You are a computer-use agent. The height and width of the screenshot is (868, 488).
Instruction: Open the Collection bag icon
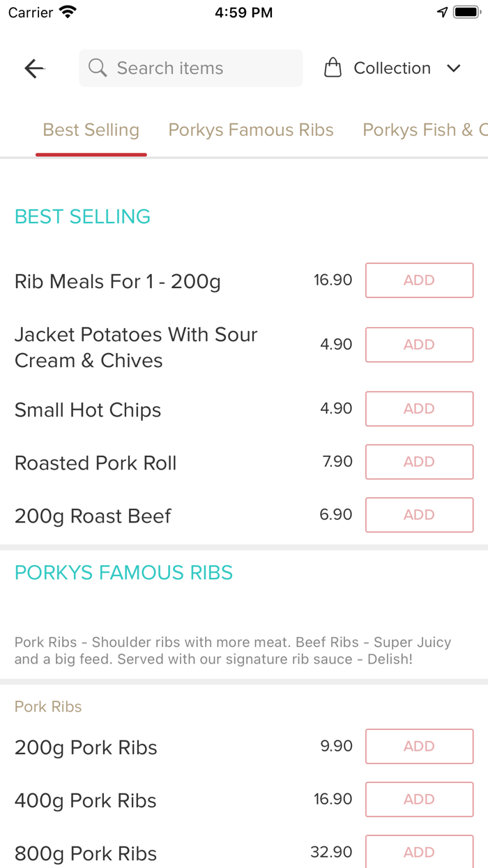click(x=333, y=67)
